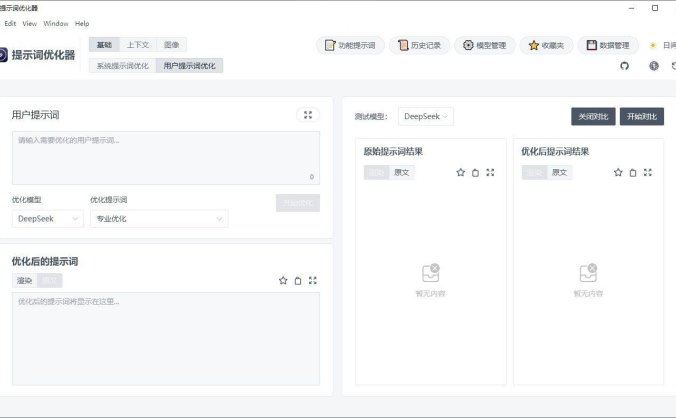
Task: Toggle the day/night theme sun icon
Action: 653,45
